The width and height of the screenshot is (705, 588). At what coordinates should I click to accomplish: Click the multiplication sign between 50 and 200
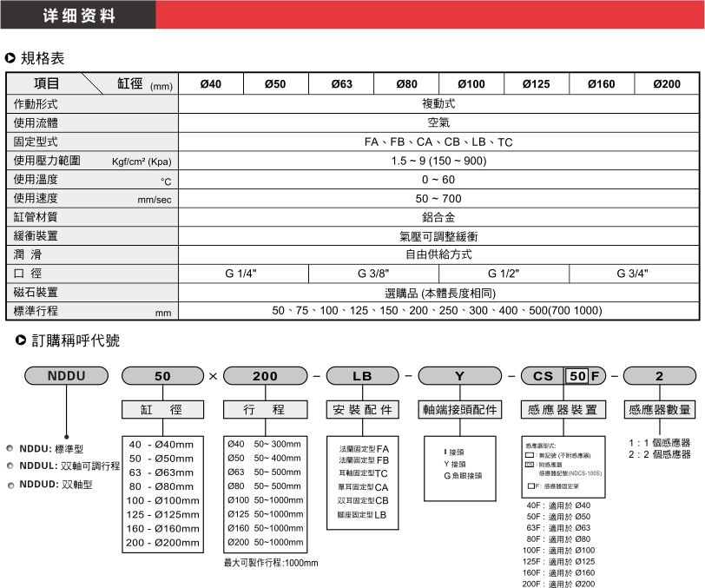(x=213, y=377)
